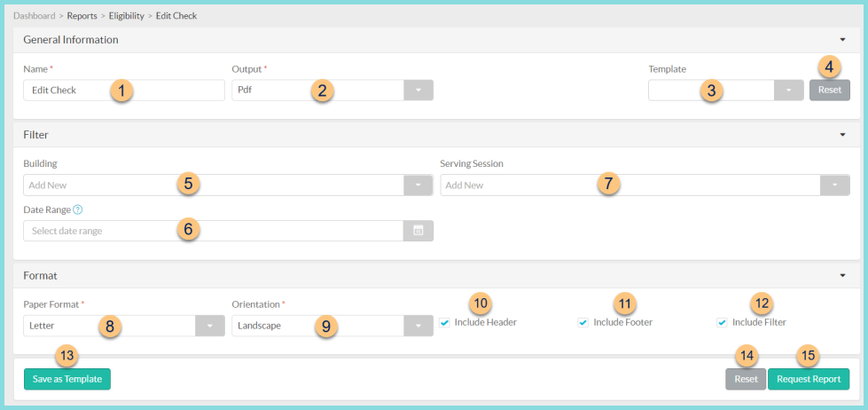Screen dimensions: 868x410
Task: Open the Paper Format dropdown arrow
Action: coord(210,326)
